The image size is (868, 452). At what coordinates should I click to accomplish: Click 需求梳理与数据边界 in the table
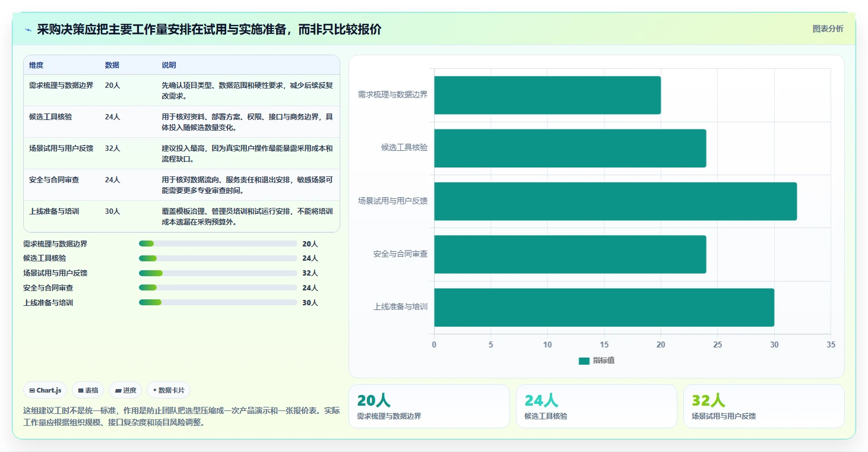[61, 86]
